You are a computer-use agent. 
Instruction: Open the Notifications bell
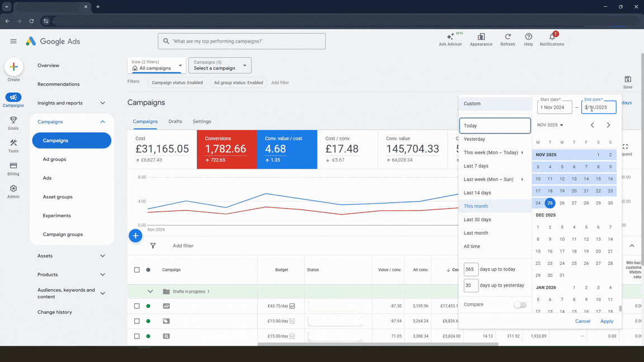pos(552,38)
